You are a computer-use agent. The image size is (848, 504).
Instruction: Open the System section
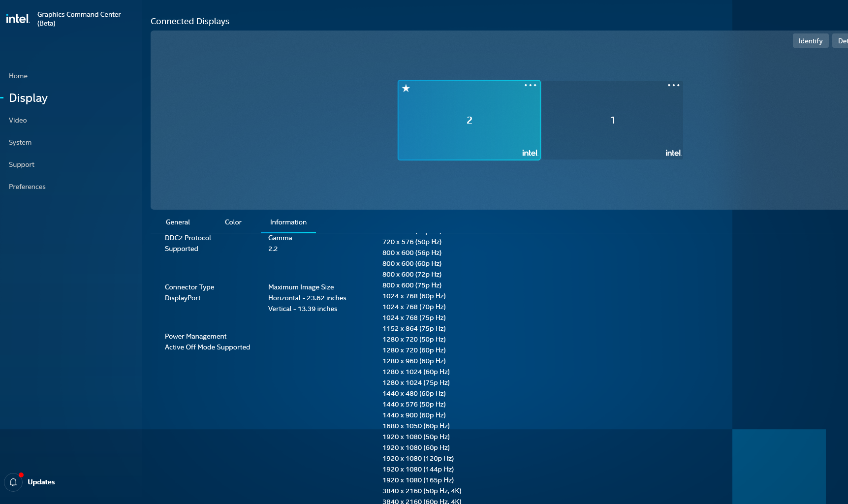(x=20, y=142)
